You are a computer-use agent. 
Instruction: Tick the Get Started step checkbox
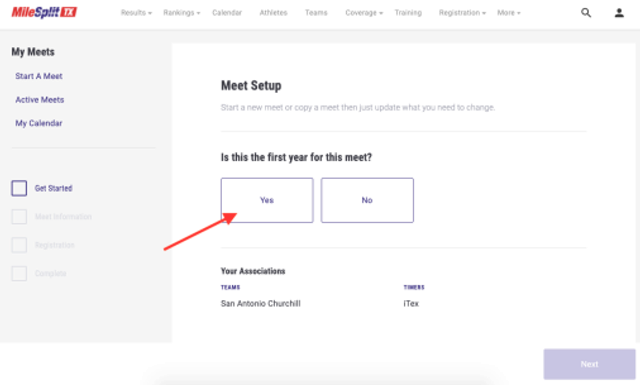[19, 188]
